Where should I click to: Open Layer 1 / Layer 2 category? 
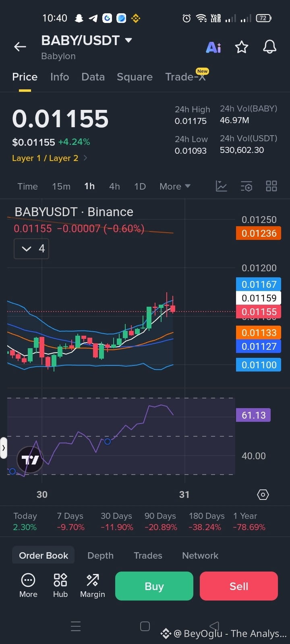pyautogui.click(x=50, y=158)
